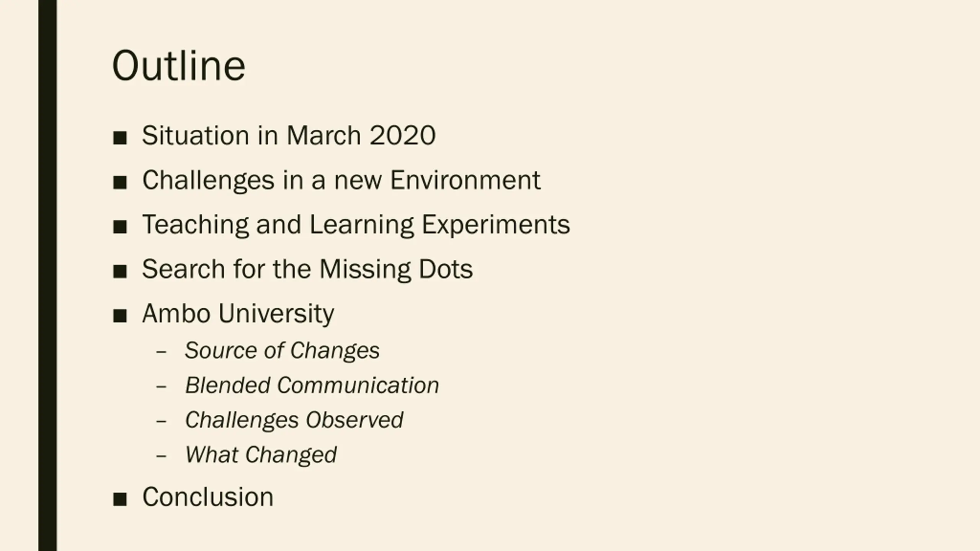The image size is (980, 551).
Task: Click the square bullet before Ambo University
Action: (x=120, y=316)
